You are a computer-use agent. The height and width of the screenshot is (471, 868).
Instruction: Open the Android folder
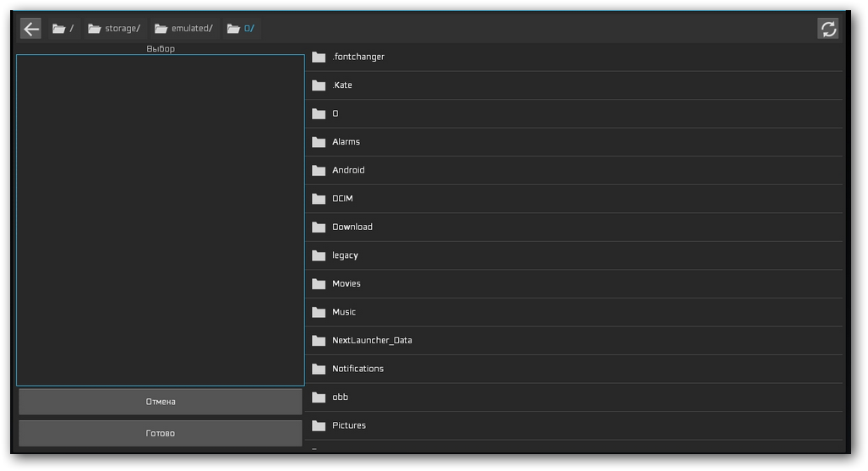pos(348,171)
